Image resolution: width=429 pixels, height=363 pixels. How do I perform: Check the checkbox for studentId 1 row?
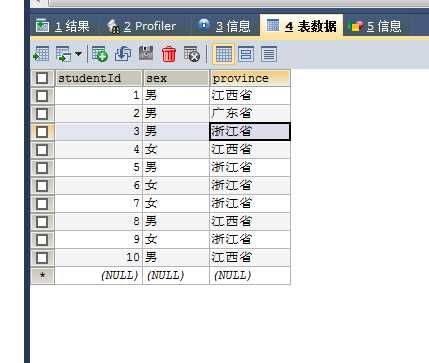[42, 96]
